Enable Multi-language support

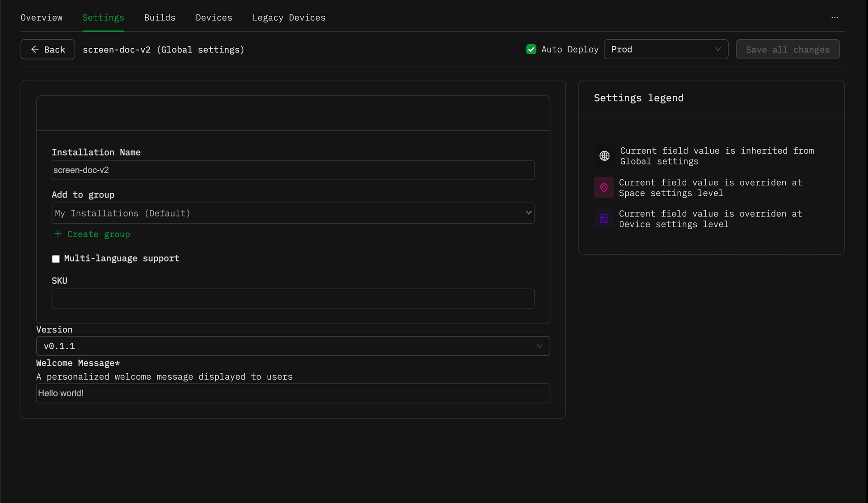[56, 259]
